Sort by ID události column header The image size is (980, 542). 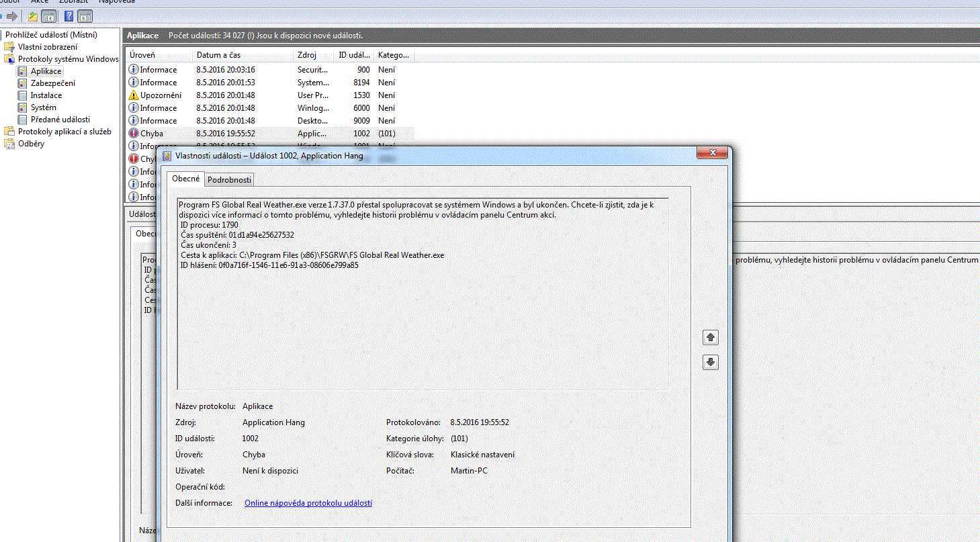coord(354,55)
